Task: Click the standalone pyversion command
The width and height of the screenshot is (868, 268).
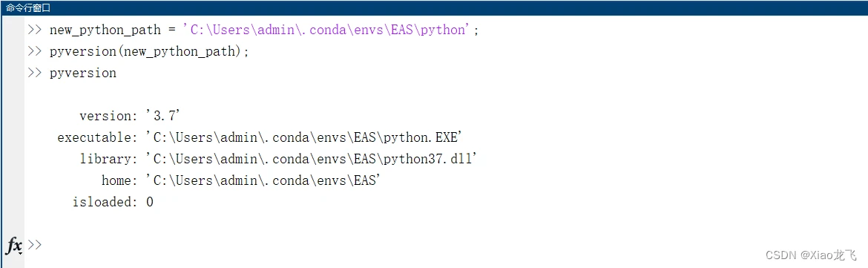Action: [x=83, y=73]
